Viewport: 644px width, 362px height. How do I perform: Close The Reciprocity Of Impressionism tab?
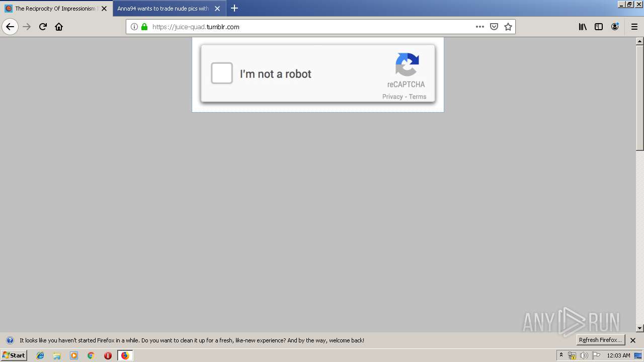coord(104,9)
